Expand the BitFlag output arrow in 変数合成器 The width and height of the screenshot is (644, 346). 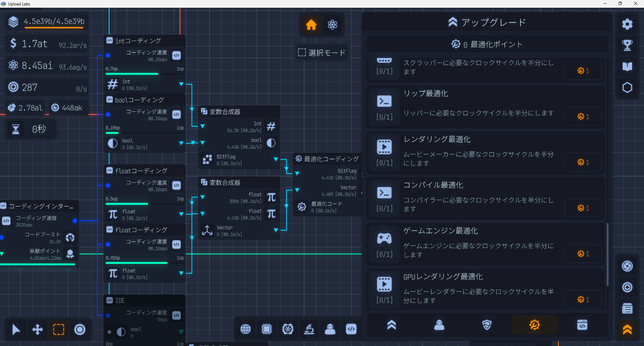click(x=276, y=159)
